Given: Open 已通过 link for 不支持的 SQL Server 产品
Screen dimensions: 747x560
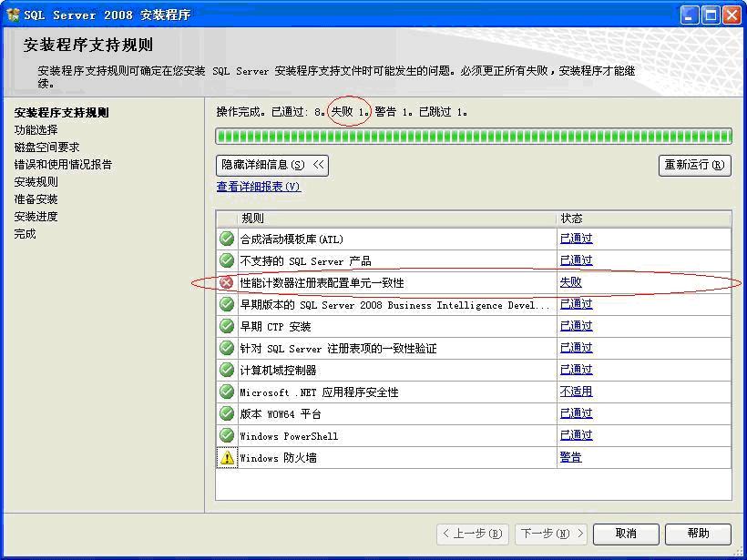Looking at the screenshot, I should click(x=577, y=260).
